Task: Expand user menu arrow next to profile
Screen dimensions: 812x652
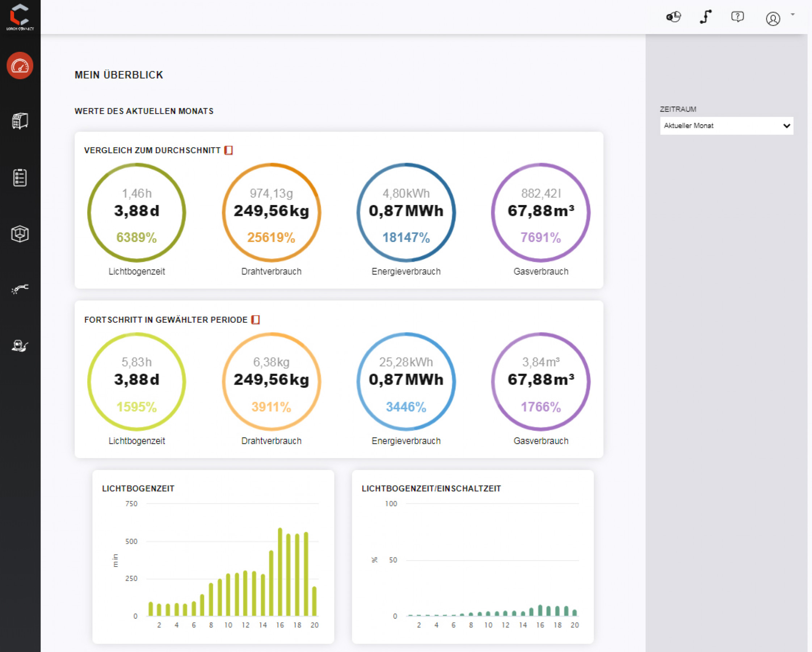Action: (793, 15)
